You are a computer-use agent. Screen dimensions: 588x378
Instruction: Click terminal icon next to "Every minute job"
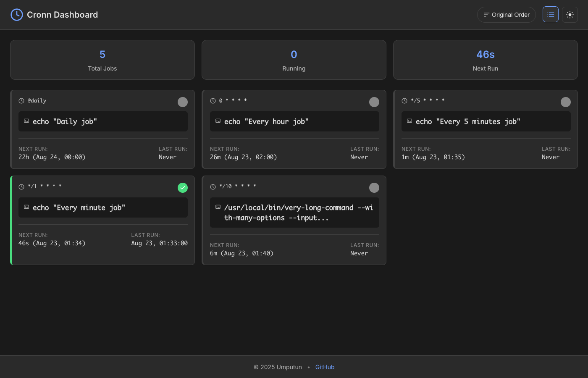point(26,207)
